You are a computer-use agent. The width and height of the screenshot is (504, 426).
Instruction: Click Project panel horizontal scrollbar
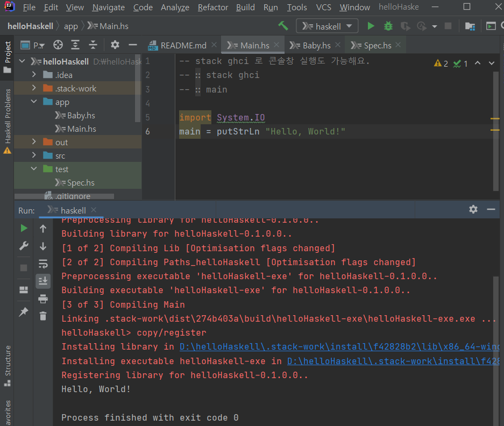[x=65, y=196]
